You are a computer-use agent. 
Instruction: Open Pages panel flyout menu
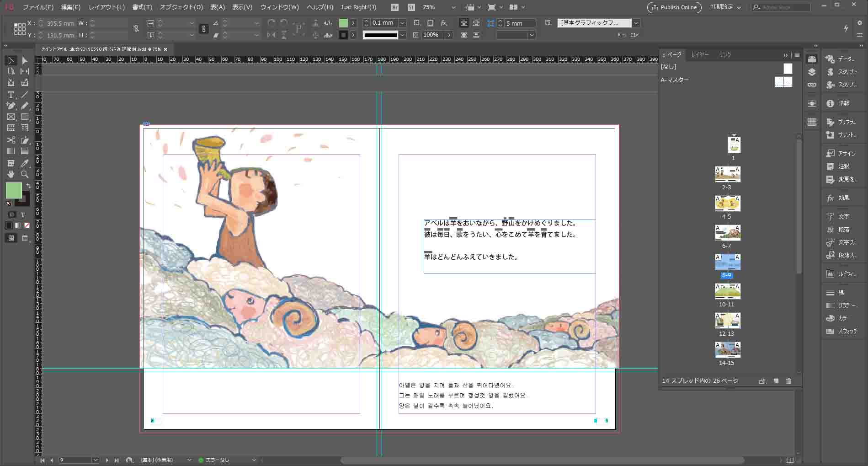pyautogui.click(x=797, y=55)
